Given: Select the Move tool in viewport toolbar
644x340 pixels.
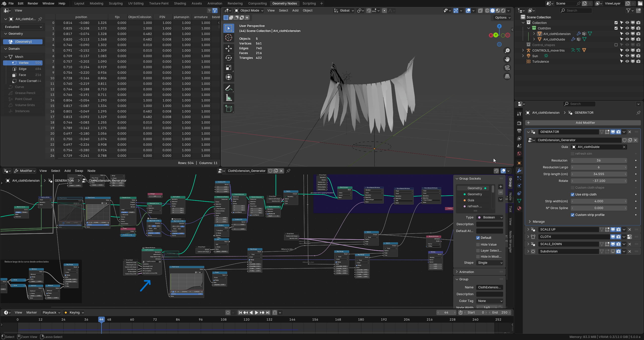Looking at the screenshot, I should [x=229, y=48].
